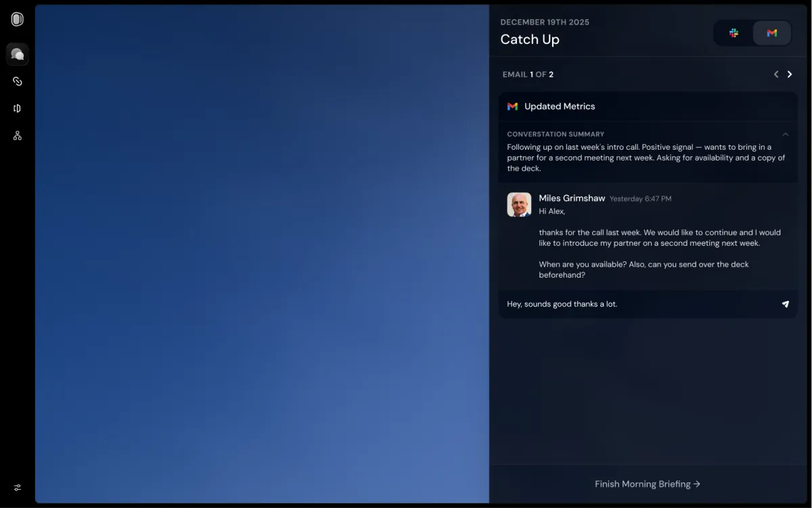Screen dimensions: 812x508
Task: Click the Email 1 of 2 counter
Action: tap(528, 75)
